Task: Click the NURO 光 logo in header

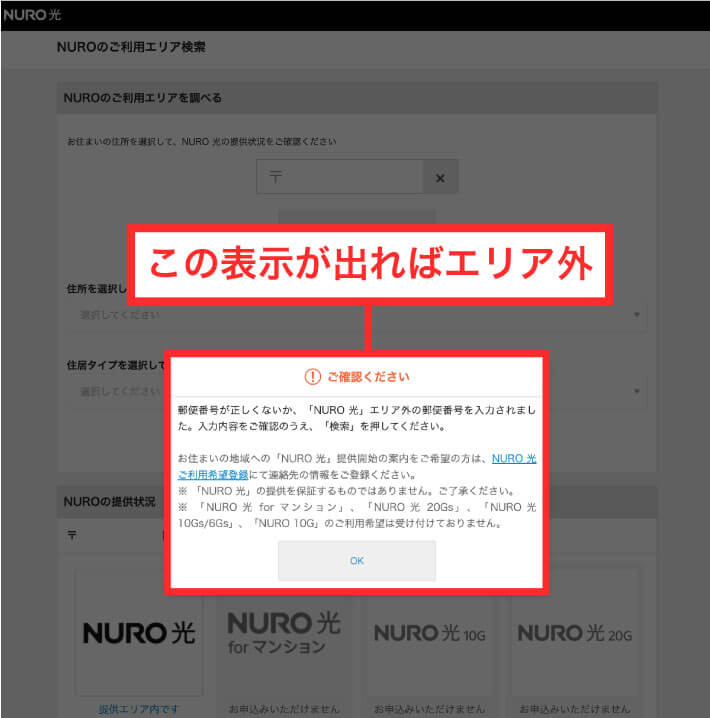Action: (32, 15)
